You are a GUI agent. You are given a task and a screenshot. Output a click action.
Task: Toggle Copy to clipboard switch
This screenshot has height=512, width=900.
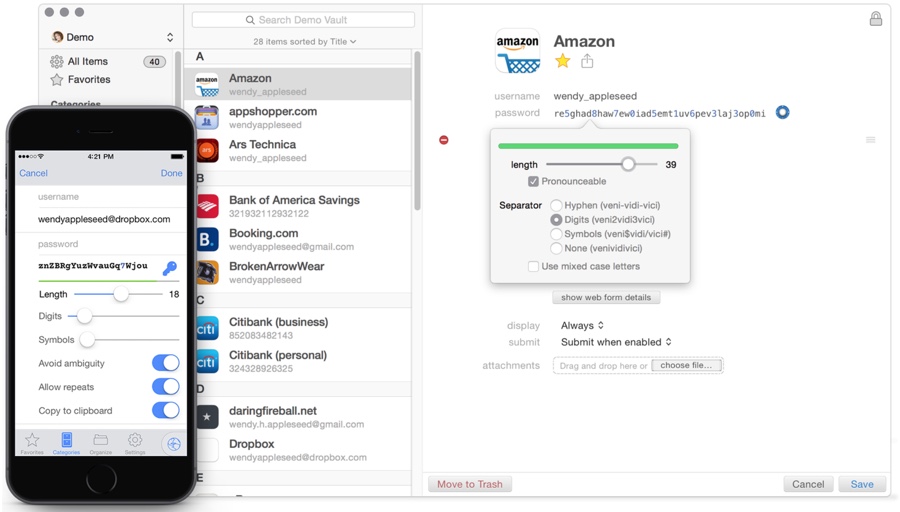(166, 410)
